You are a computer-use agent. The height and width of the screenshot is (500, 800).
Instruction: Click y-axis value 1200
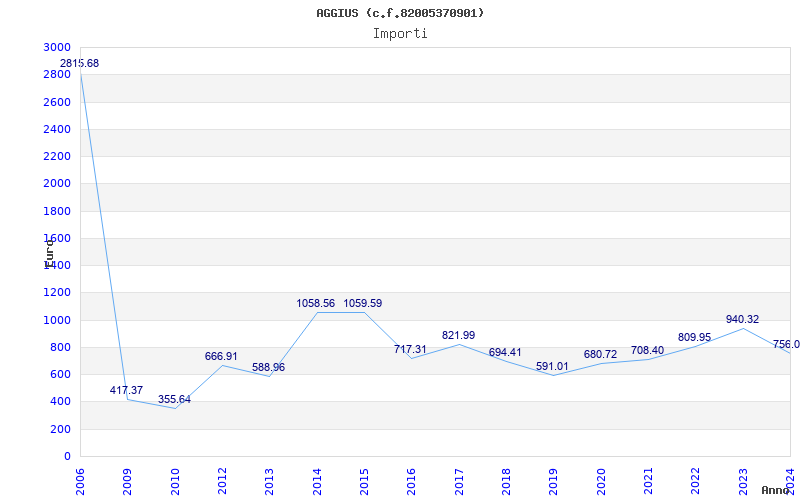point(57,293)
